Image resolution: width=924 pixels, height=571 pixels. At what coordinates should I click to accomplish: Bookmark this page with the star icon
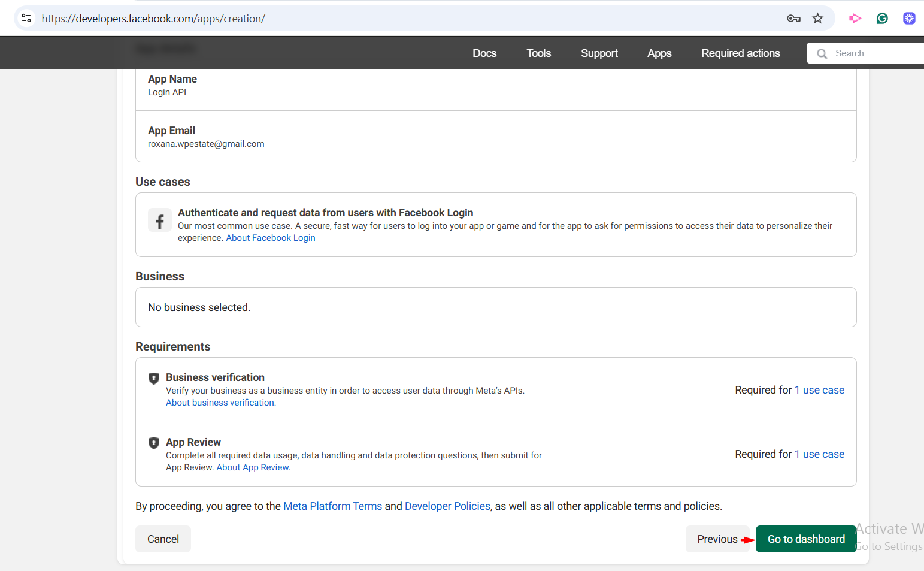tap(817, 19)
